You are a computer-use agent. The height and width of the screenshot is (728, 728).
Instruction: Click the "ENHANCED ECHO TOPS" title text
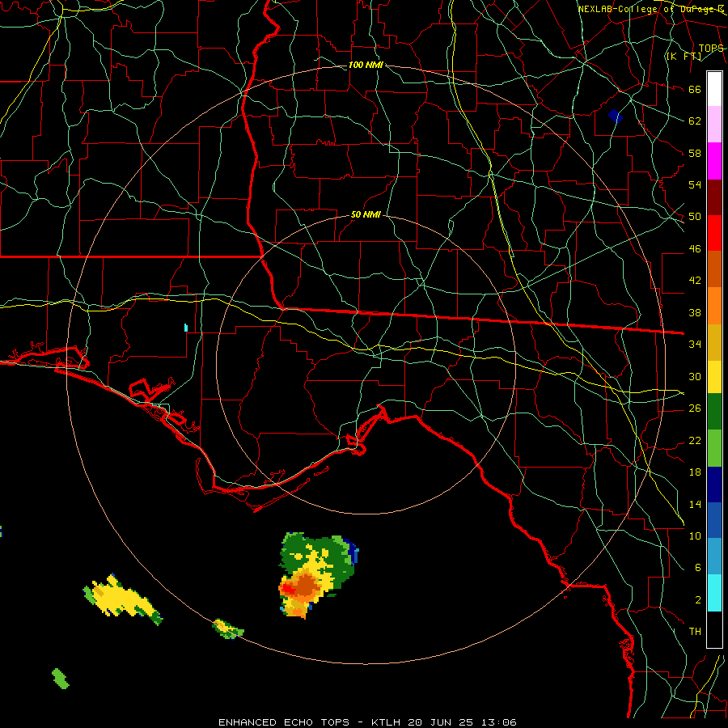[284, 722]
